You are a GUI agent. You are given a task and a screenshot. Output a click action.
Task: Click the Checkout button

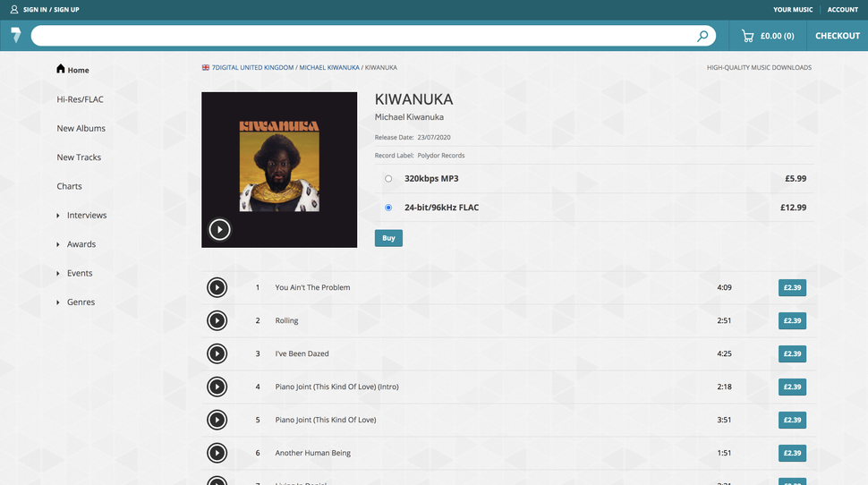click(x=837, y=36)
